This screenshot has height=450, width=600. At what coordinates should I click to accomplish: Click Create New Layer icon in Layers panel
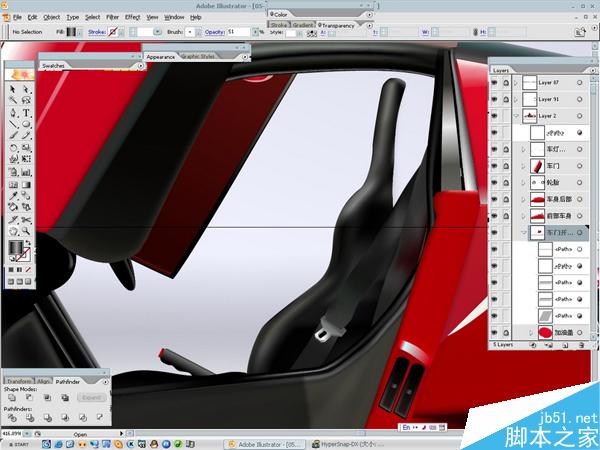click(565, 345)
